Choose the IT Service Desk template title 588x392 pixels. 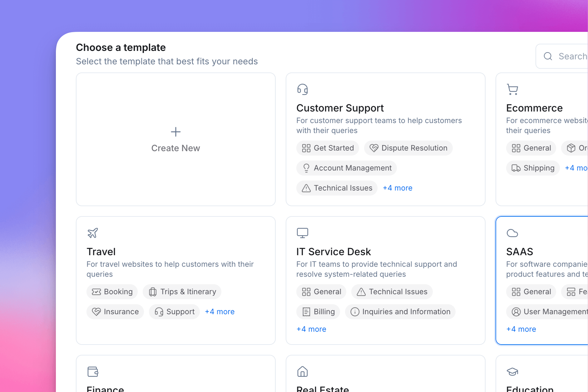coord(334,252)
